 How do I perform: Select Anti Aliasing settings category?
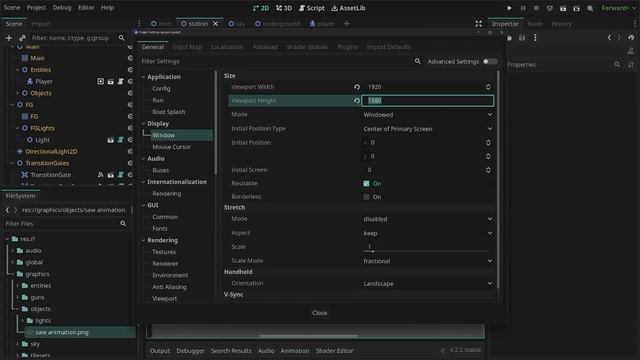coord(169,287)
